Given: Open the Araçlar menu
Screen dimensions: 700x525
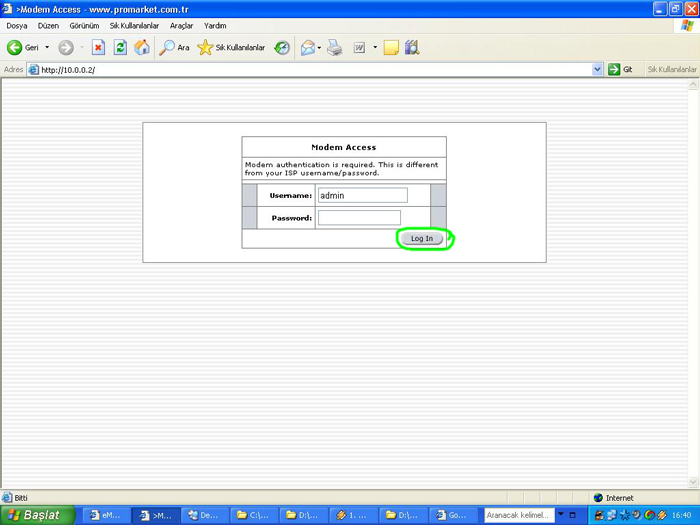Looking at the screenshot, I should [181, 26].
